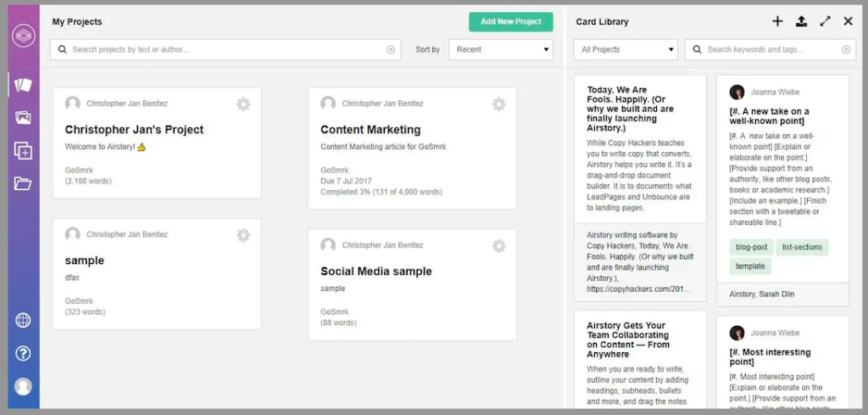Viewport: 868px width, 415px height.
Task: Click the blog-post tag
Action: tap(751, 247)
